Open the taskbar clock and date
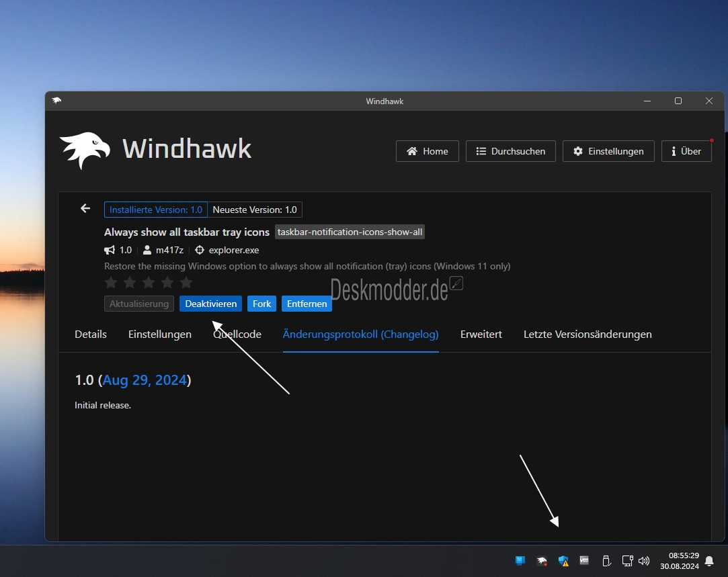The height and width of the screenshot is (577, 728). pos(680,561)
